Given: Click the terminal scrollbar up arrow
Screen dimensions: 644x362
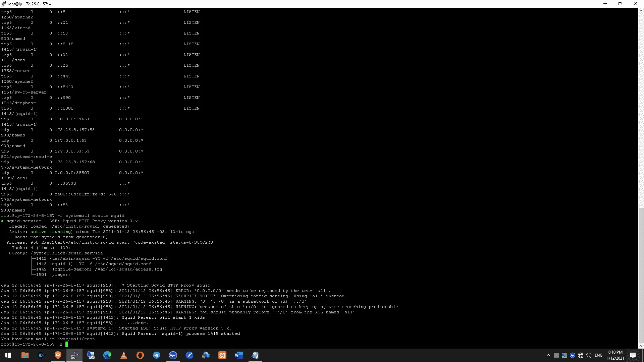Looking at the screenshot, I should tap(641, 11).
